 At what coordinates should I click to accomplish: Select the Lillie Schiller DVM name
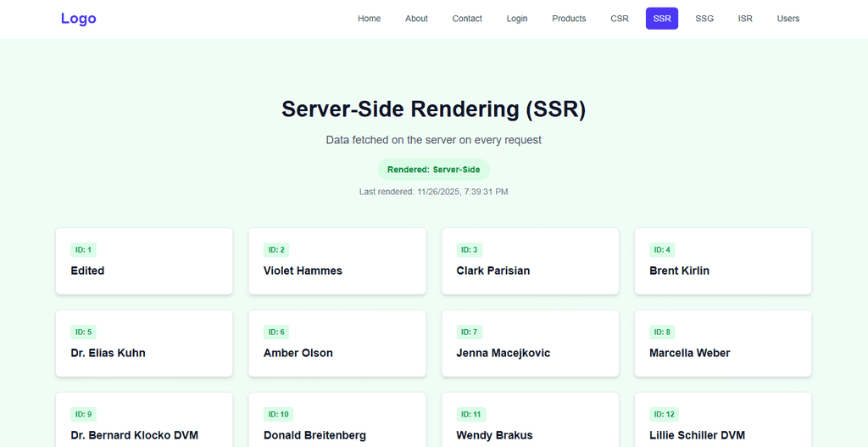click(x=697, y=435)
